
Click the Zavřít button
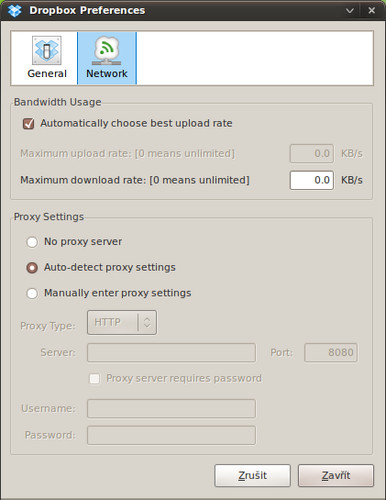(336, 476)
